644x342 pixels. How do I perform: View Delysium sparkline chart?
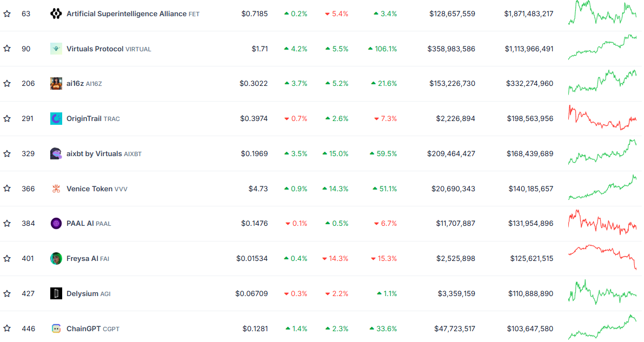(602, 292)
